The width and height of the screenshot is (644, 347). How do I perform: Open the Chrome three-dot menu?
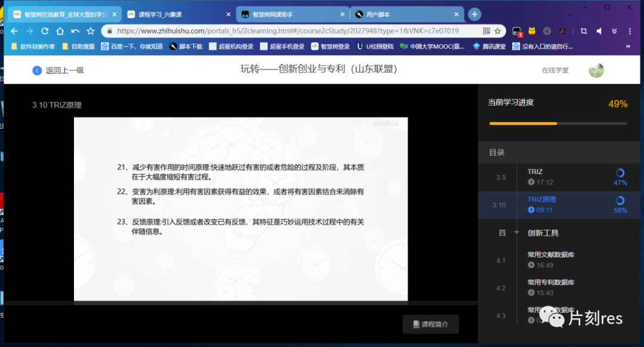[x=630, y=31]
